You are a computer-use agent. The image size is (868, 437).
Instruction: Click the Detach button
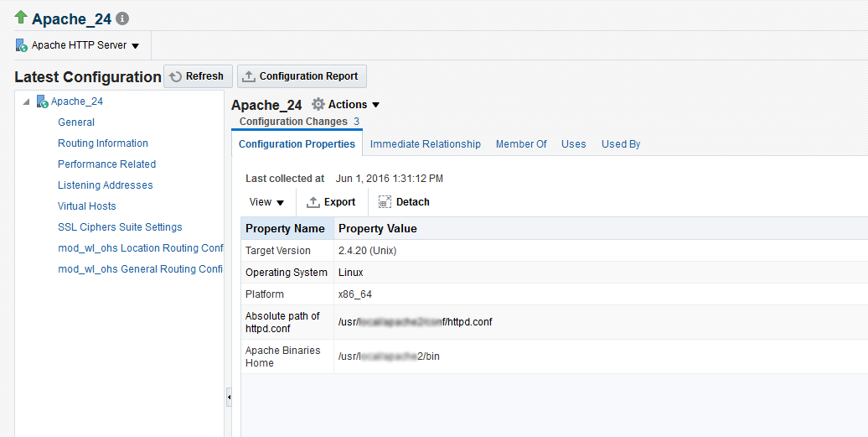404,203
